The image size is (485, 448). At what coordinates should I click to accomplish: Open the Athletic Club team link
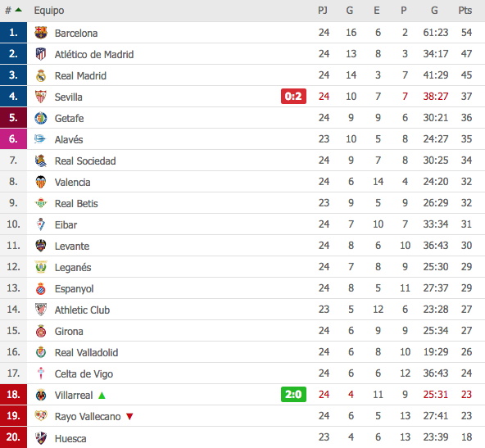click(x=82, y=310)
